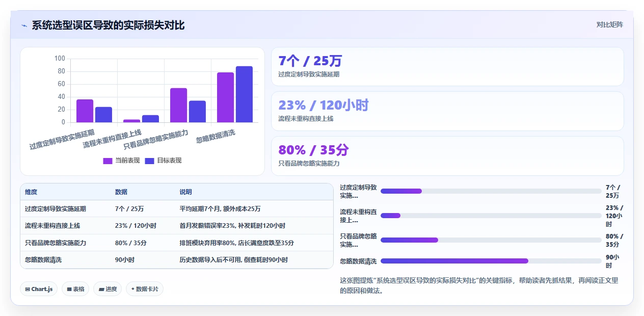This screenshot has height=316, width=644.
Task: Click the Chart.js tag chip
Action: (39, 289)
